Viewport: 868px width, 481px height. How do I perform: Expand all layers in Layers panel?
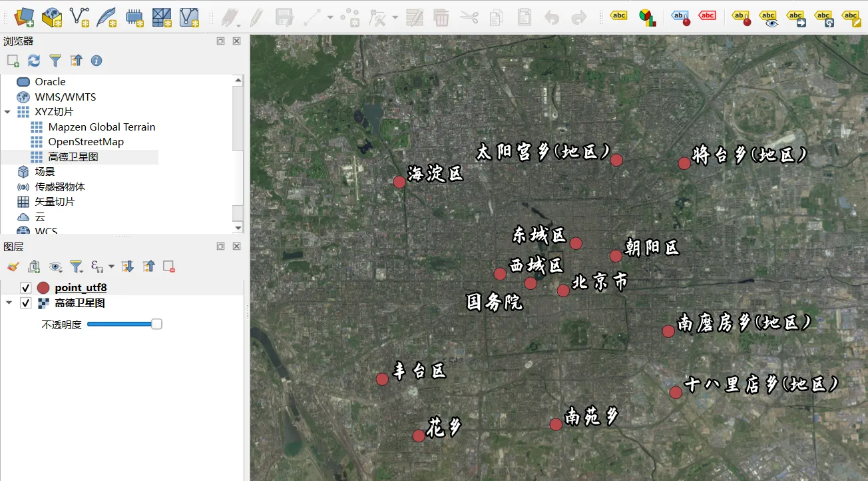click(x=128, y=266)
